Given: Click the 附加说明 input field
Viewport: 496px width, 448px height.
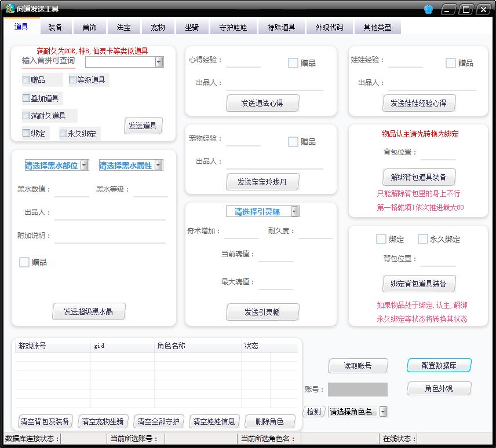Looking at the screenshot, I should 110,237.
